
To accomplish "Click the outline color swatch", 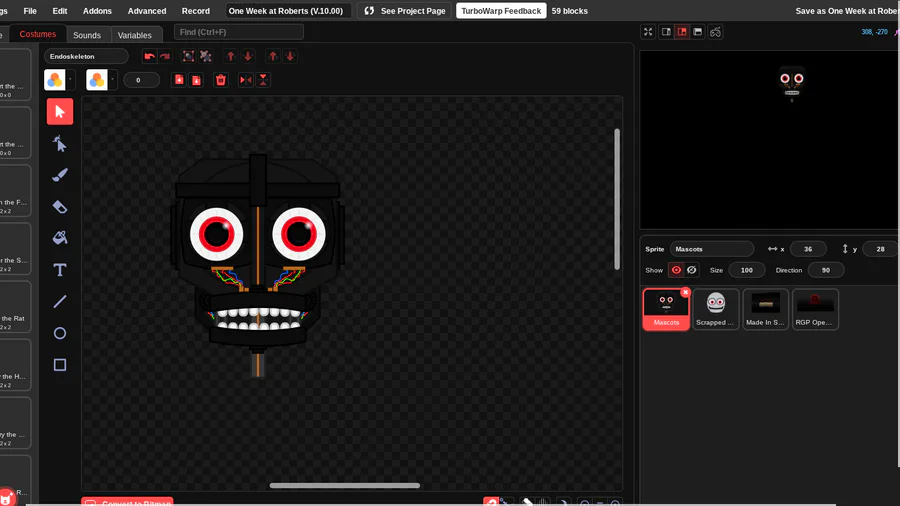I will tap(97, 80).
